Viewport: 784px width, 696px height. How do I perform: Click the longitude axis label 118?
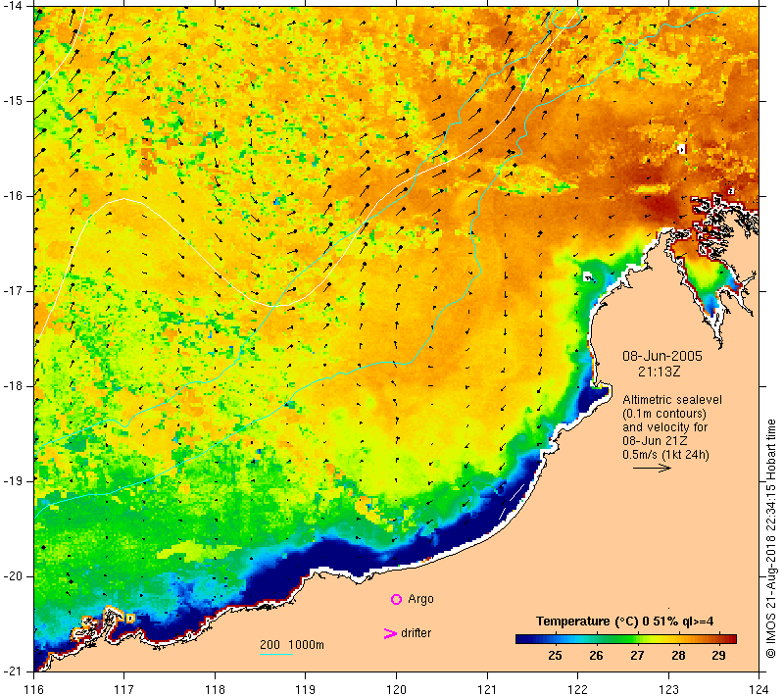[215, 689]
